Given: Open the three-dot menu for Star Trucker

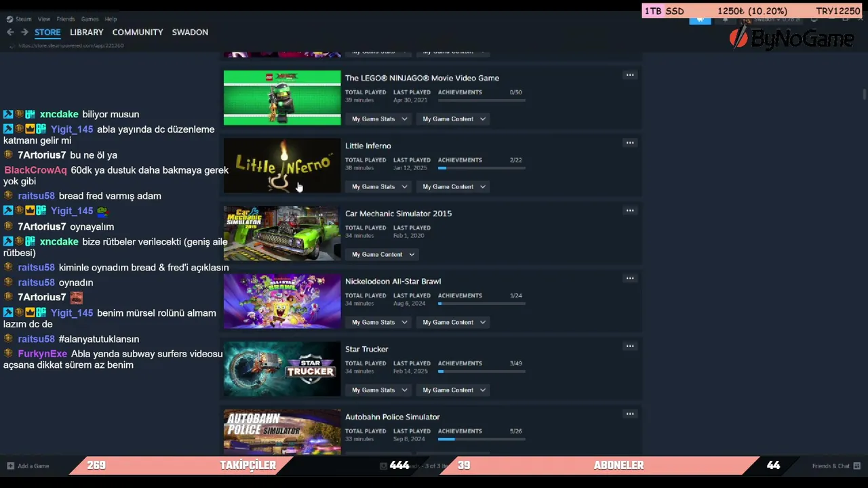Looking at the screenshot, I should point(630,346).
